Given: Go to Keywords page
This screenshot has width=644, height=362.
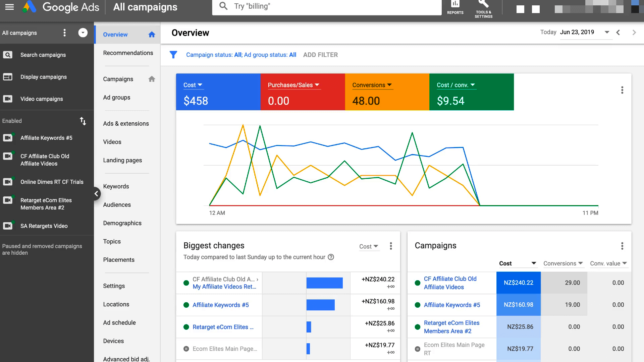Looking at the screenshot, I should (x=116, y=186).
